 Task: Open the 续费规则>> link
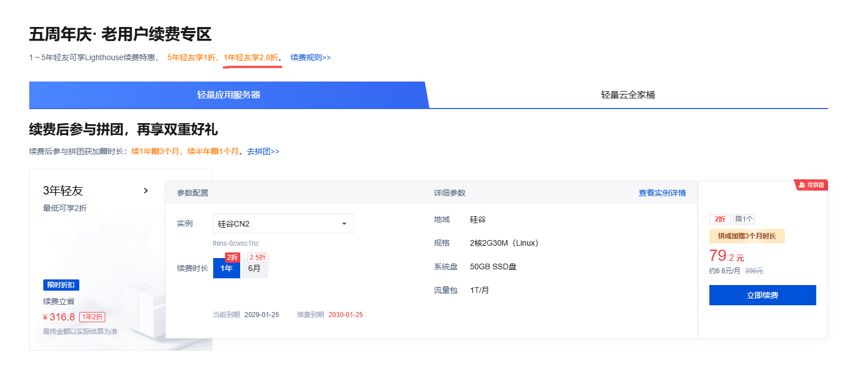[311, 57]
